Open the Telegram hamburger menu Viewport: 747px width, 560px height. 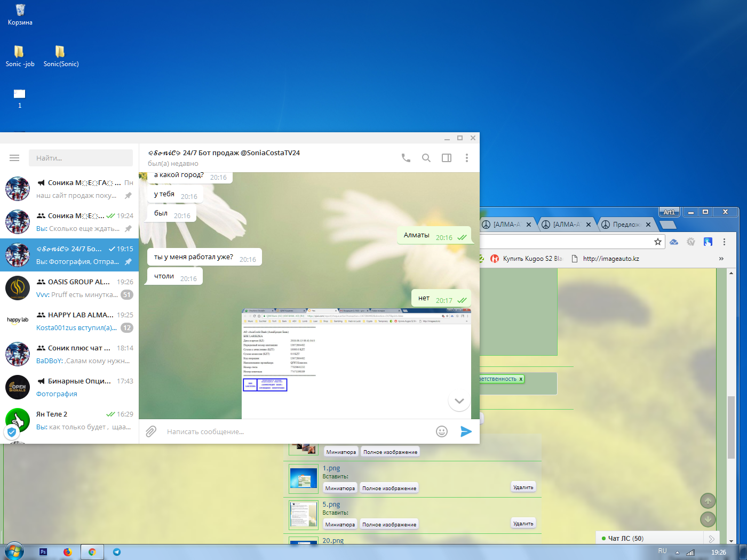14,158
